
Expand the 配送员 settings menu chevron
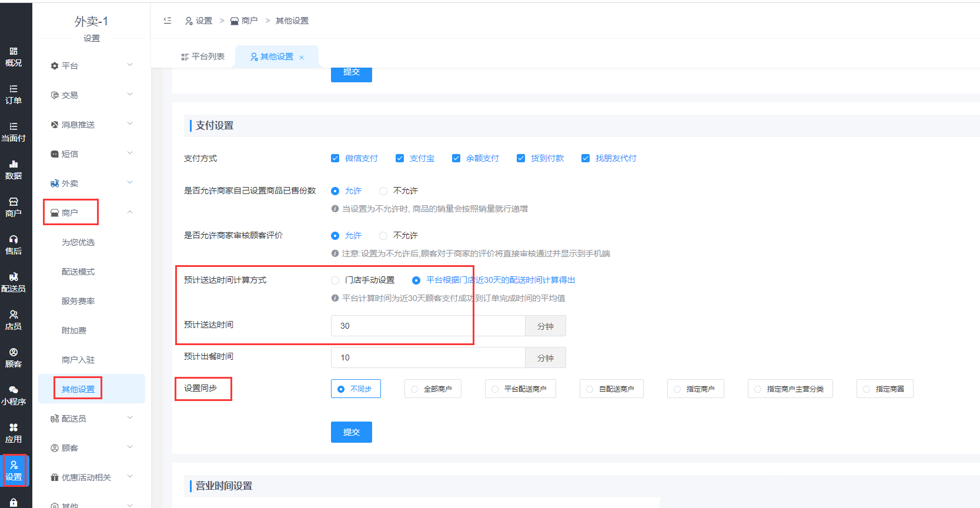click(130, 417)
